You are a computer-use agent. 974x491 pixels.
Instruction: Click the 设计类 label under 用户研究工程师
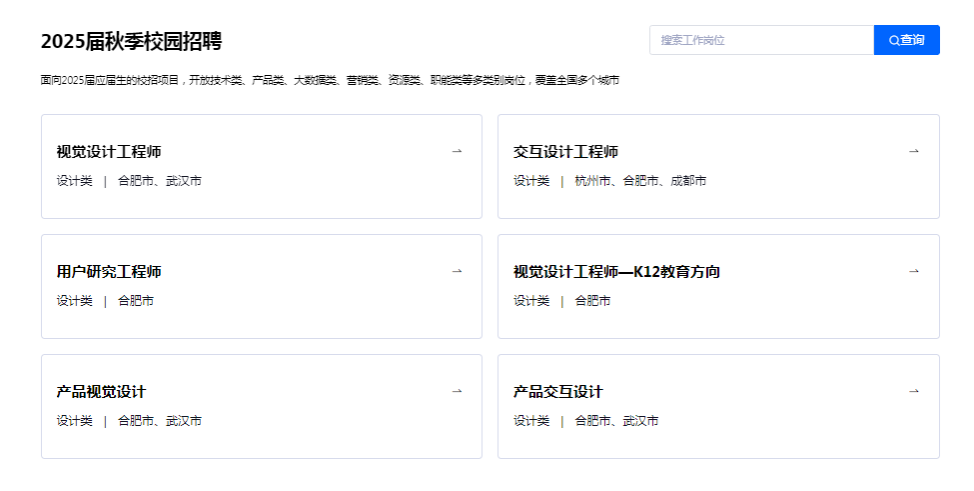pos(74,301)
